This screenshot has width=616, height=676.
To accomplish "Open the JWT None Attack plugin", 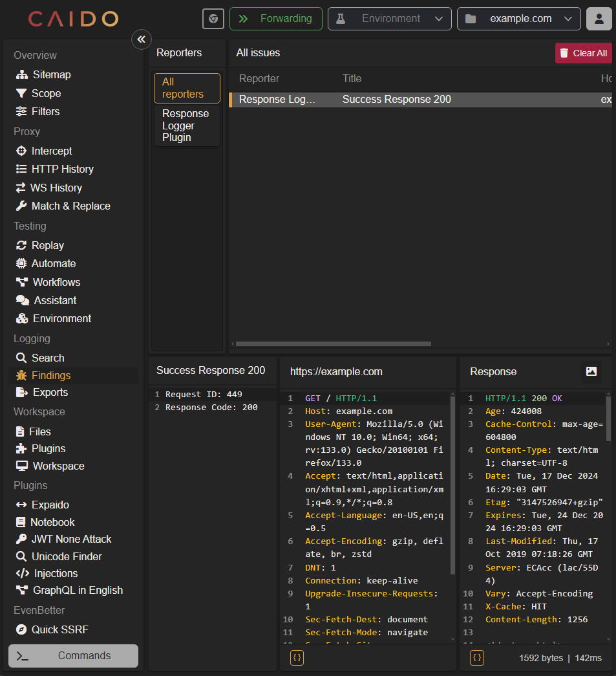I will (x=71, y=539).
